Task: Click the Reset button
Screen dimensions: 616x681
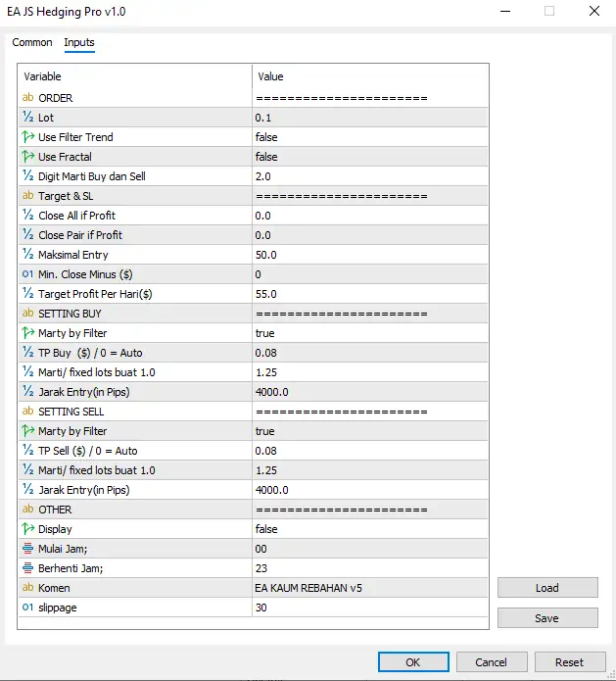Action: pyautogui.click(x=569, y=662)
